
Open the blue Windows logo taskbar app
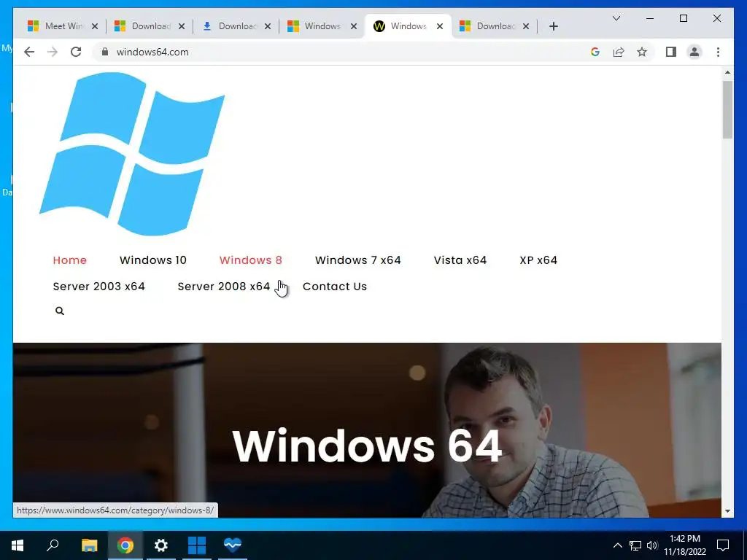(197, 545)
